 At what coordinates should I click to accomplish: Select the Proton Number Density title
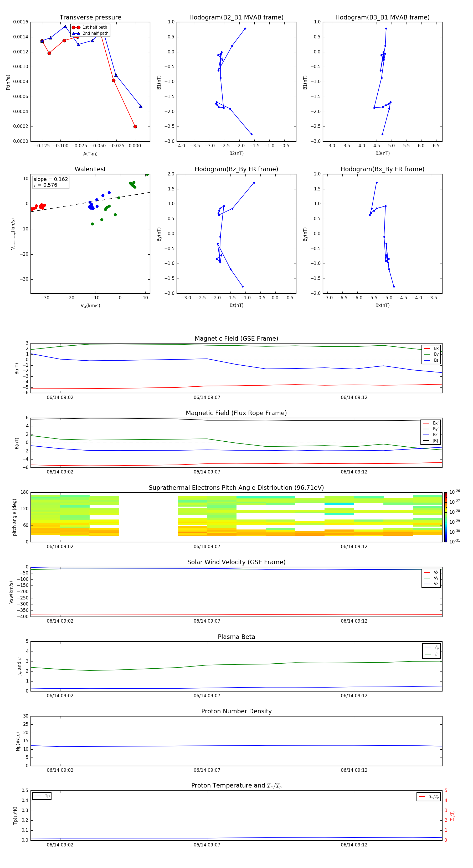(236, 711)
